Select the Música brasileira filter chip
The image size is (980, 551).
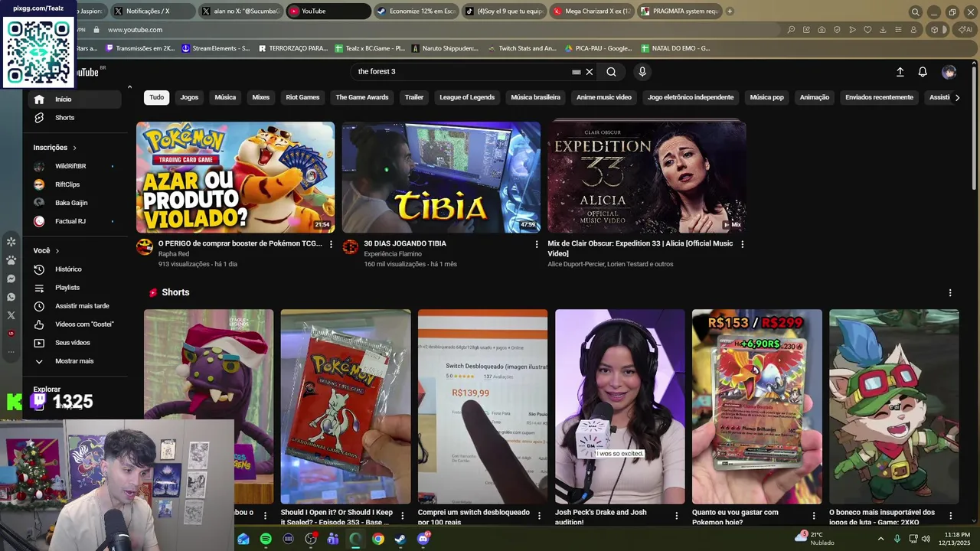click(x=536, y=97)
